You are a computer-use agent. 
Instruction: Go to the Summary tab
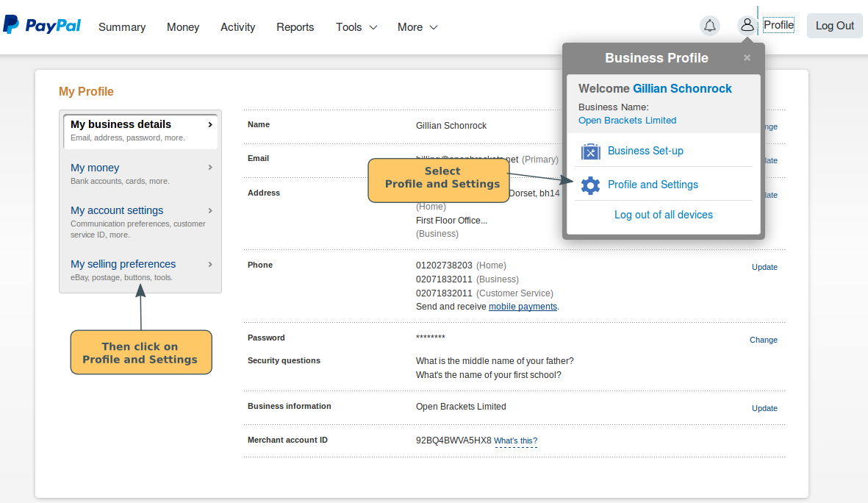pos(122,26)
